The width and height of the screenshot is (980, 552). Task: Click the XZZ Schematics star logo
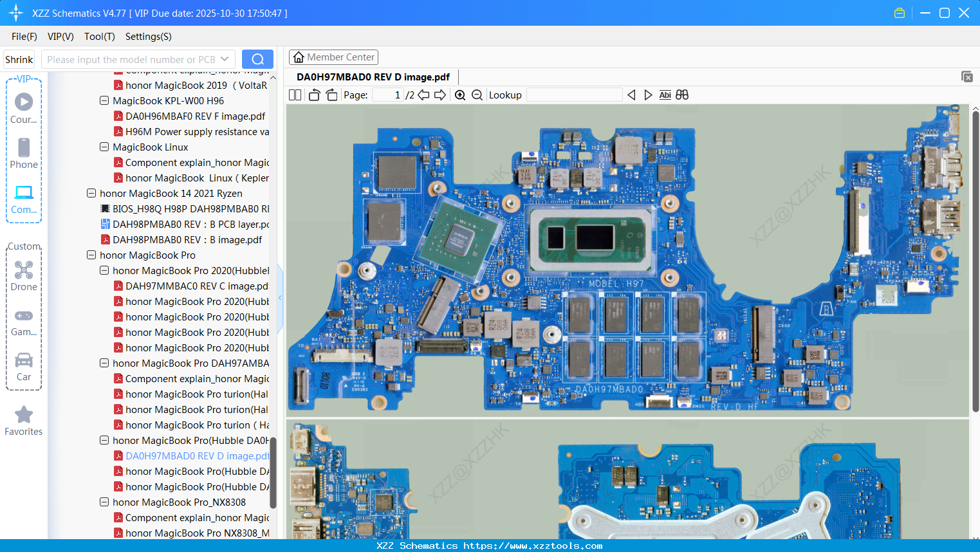coord(16,13)
